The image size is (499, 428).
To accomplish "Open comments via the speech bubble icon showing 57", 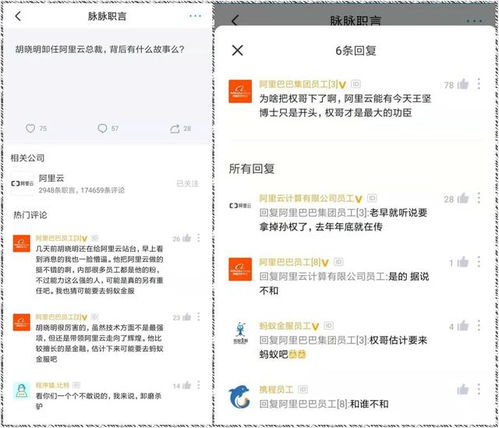I will click(102, 128).
